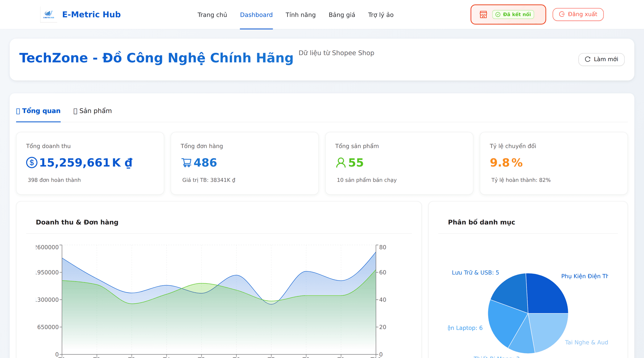Click the Giá trị TB: 38341K đ text
This screenshot has width=644, height=358.
click(209, 180)
